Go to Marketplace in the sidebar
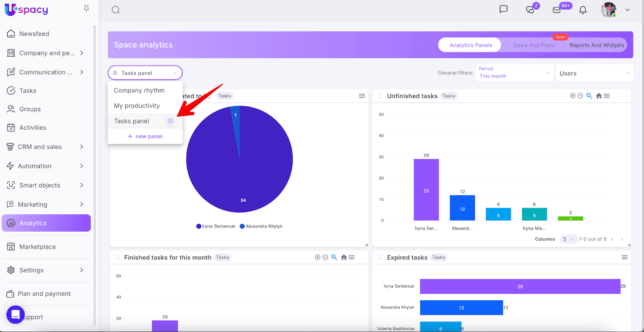This screenshot has width=644, height=332. 37,247
